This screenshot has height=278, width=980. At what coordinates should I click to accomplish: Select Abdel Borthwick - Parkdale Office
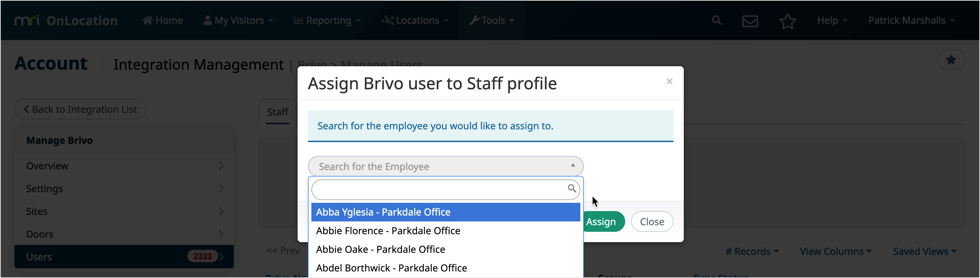tap(446, 268)
